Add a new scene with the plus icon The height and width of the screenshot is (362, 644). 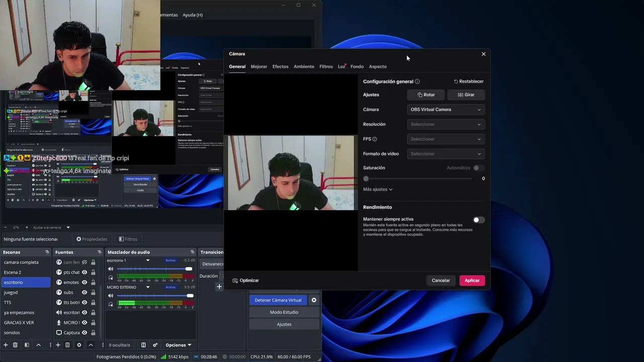click(x=6, y=345)
